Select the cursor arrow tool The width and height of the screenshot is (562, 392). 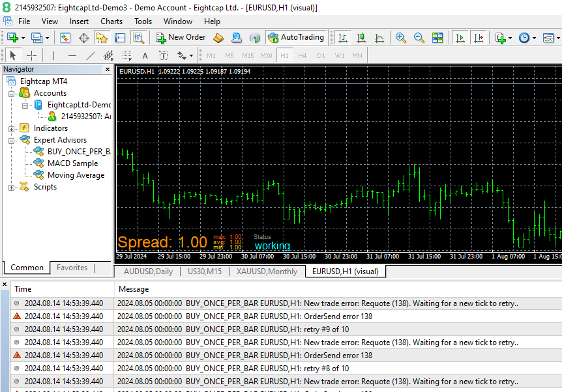[x=13, y=55]
